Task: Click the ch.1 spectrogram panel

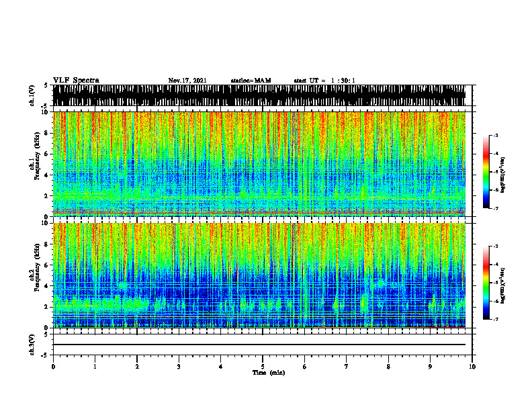Action: (259, 164)
